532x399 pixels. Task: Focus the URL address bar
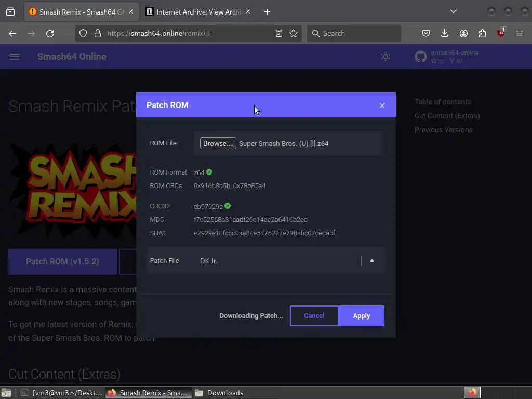[x=188, y=33]
